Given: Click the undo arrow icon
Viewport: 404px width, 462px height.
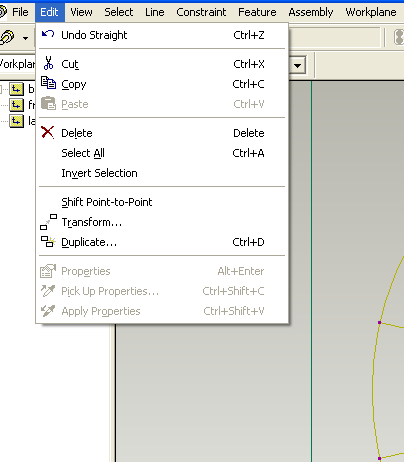Looking at the screenshot, I should (48, 34).
